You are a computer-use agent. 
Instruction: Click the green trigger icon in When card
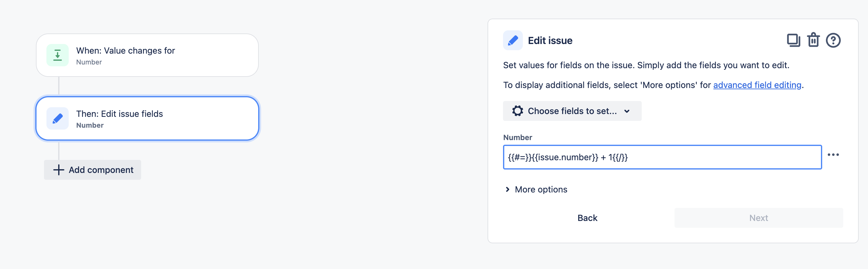pyautogui.click(x=58, y=55)
